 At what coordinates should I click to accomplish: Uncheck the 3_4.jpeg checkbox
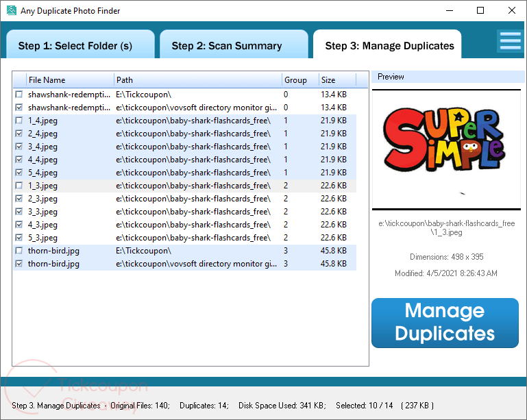coord(19,147)
